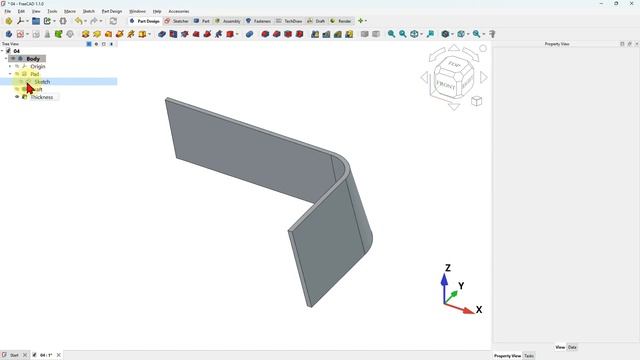Select the Subtractive loft icon
Viewport: 640px width, 360px height.
(x=196, y=34)
